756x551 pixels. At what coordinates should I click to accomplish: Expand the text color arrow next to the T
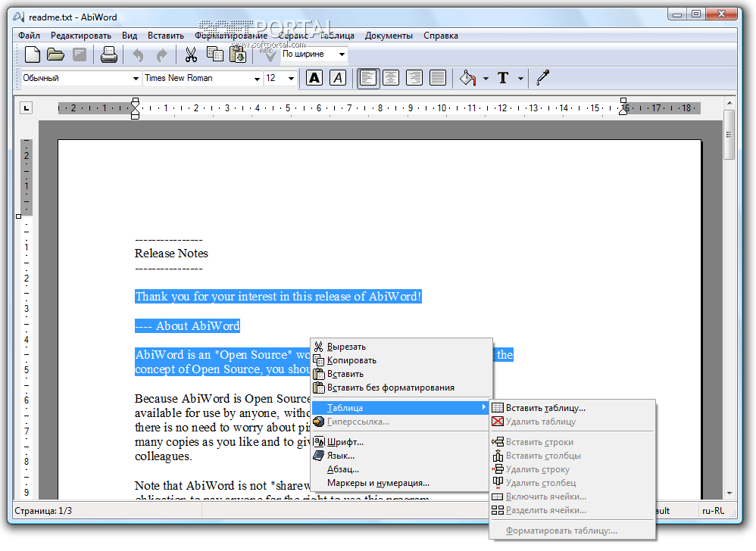520,78
